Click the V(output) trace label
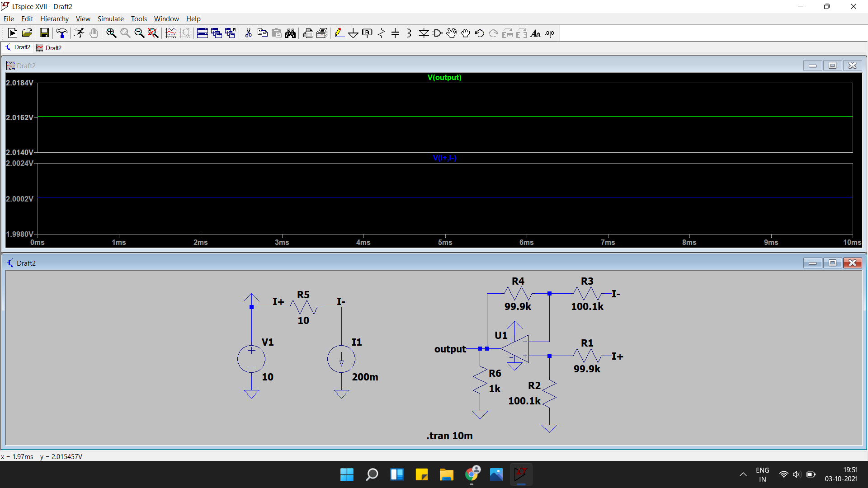Viewport: 868px width, 488px height. 444,77
